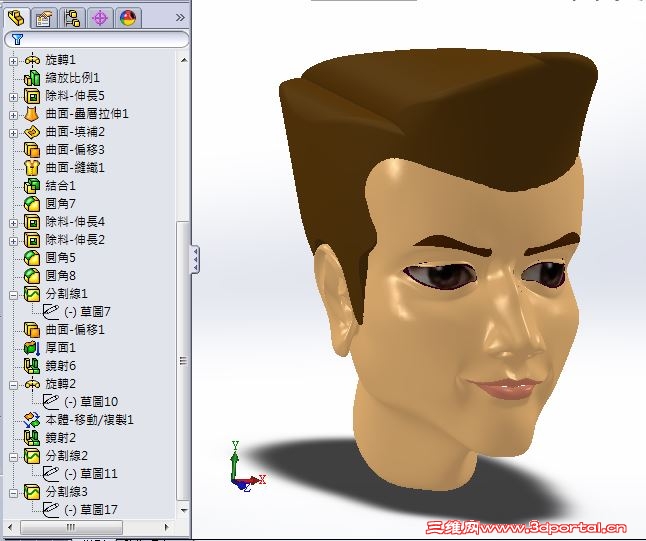Select the 縮放比例1 scale feature icon

click(32, 78)
